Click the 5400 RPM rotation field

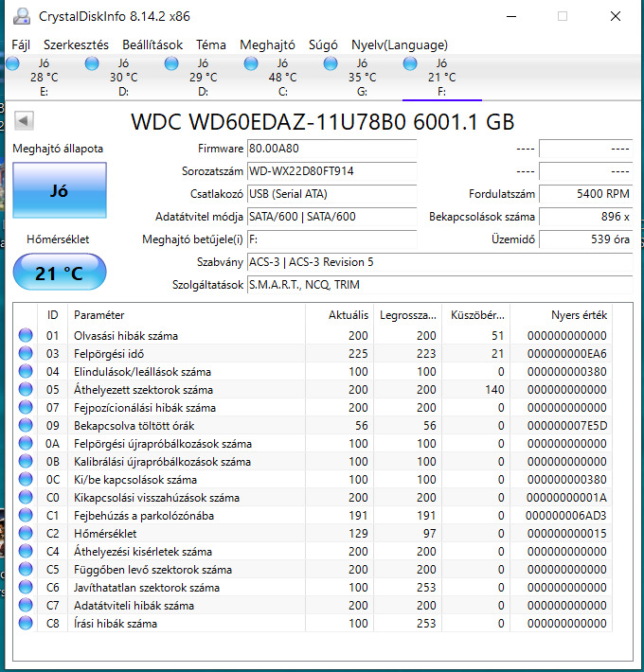(x=585, y=194)
